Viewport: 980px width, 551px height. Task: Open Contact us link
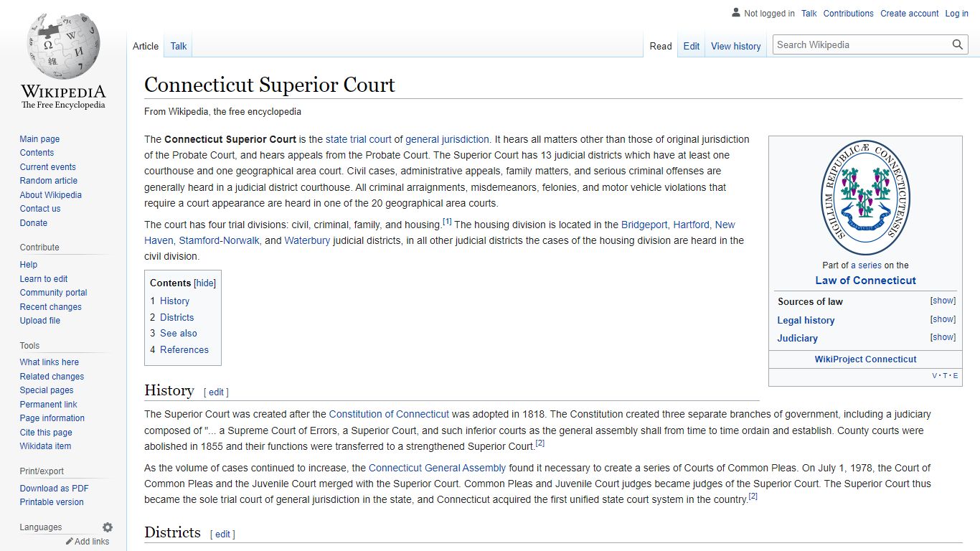pyautogui.click(x=40, y=209)
